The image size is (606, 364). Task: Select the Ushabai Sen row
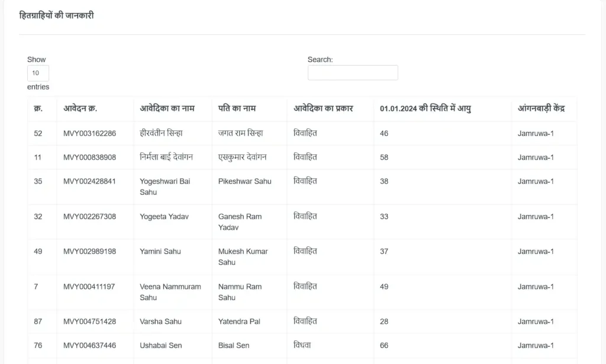302,346
